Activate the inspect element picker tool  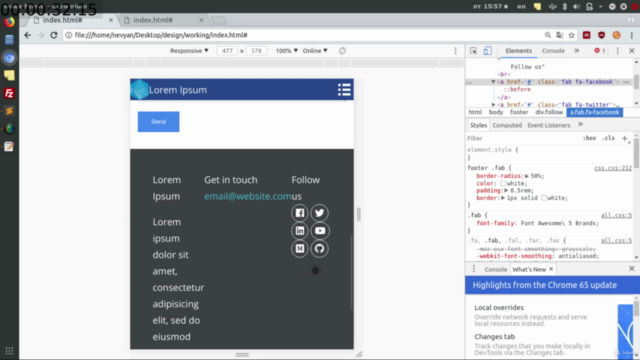pos(473,51)
